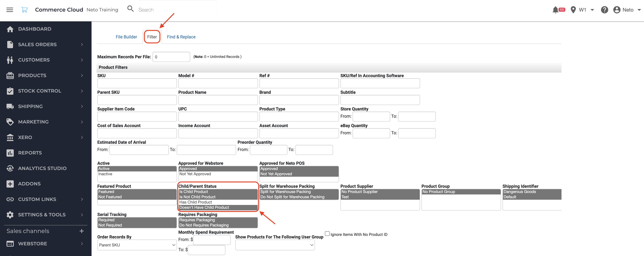
Task: Add a sales channel with plus icon
Action: [x=82, y=231]
